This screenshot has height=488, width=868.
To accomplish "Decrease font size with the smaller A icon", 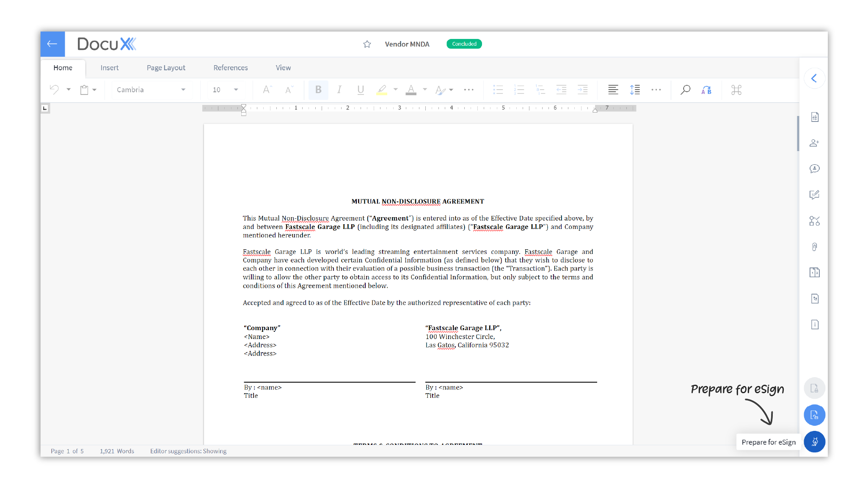I will [289, 90].
